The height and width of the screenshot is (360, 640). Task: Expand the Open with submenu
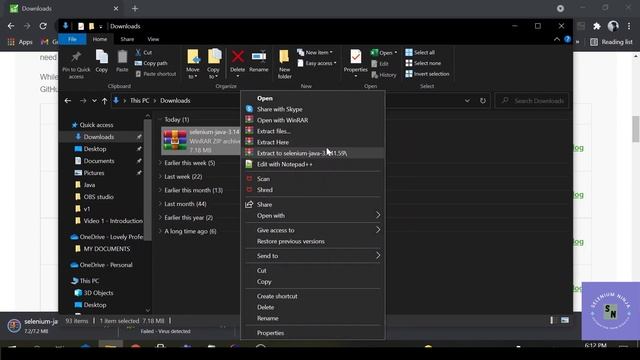coord(313,216)
